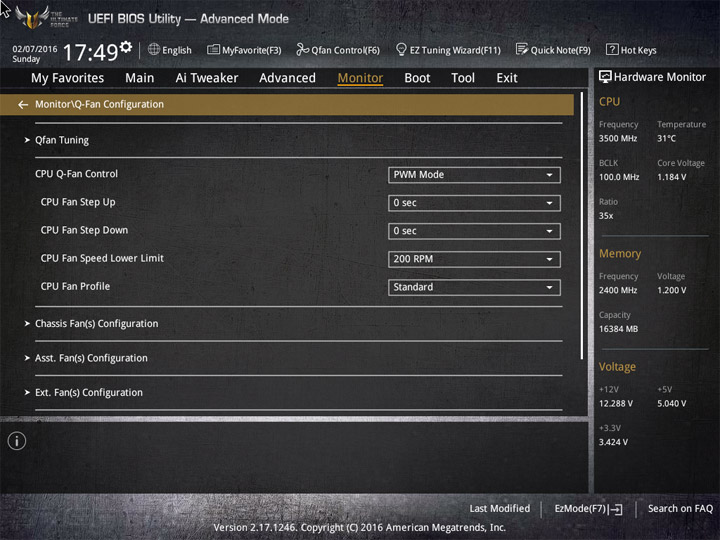Click the EZ Tuning Wizard lightbulb icon
720x540 pixels.
pos(401,49)
